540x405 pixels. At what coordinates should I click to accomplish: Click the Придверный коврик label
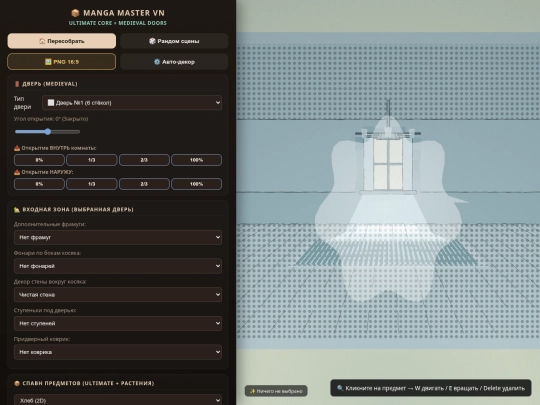pos(42,339)
